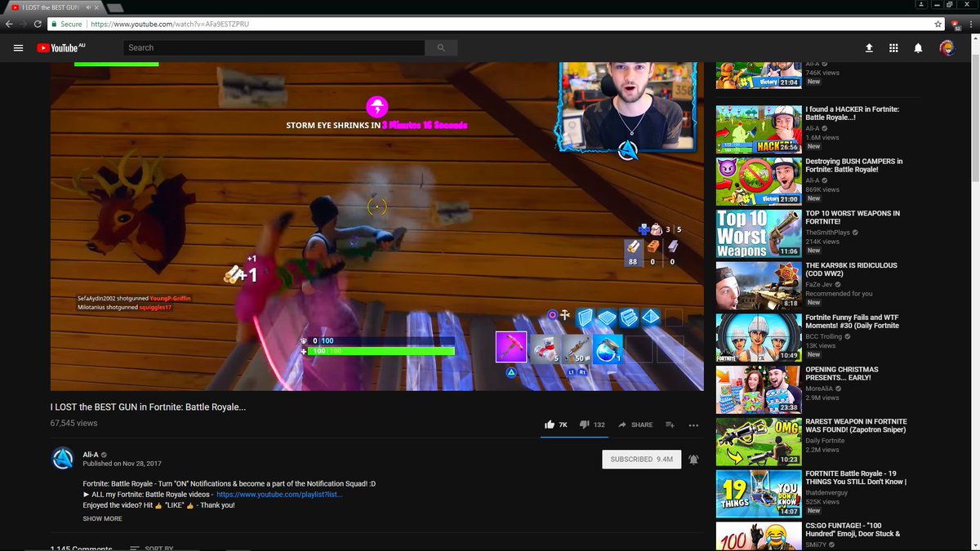Image resolution: width=980 pixels, height=551 pixels.
Task: Open the YouTube hamburger guide menu
Action: tap(18, 48)
